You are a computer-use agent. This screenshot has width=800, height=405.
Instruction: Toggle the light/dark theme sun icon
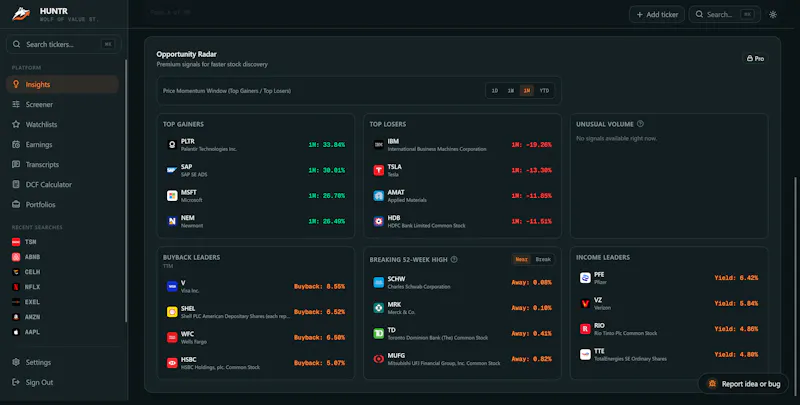tap(773, 14)
